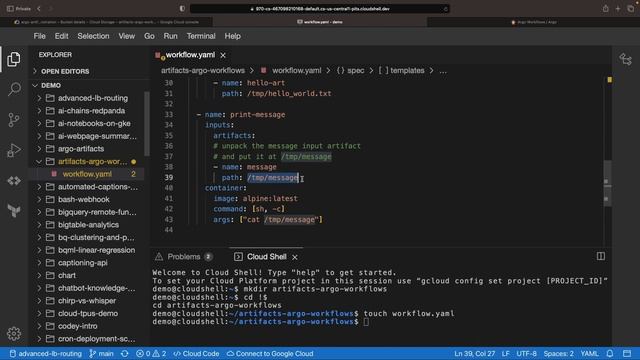Split the Cloud Shell panel layout
The height and width of the screenshot is (360, 640).
click(600, 256)
